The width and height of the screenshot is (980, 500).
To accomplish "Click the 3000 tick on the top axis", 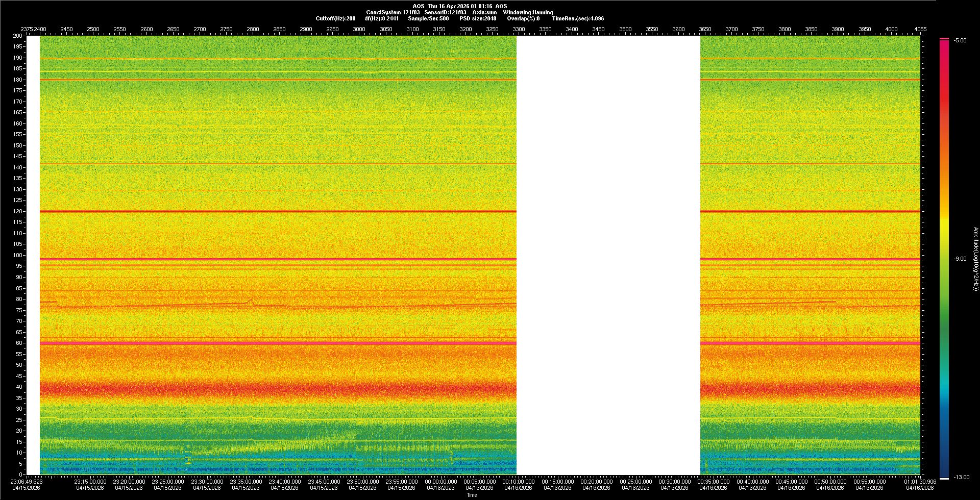I will tap(359, 30).
